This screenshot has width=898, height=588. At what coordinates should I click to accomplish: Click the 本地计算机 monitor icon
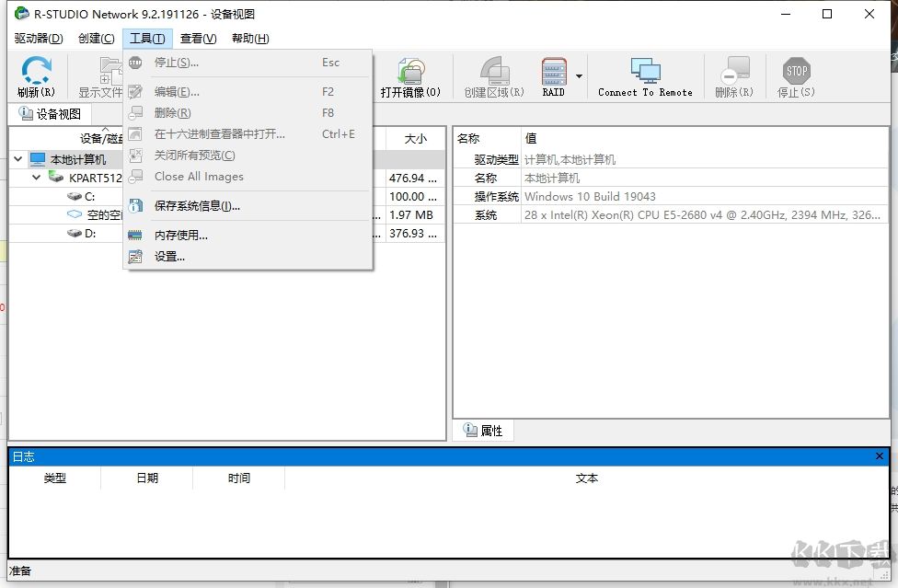(38, 158)
